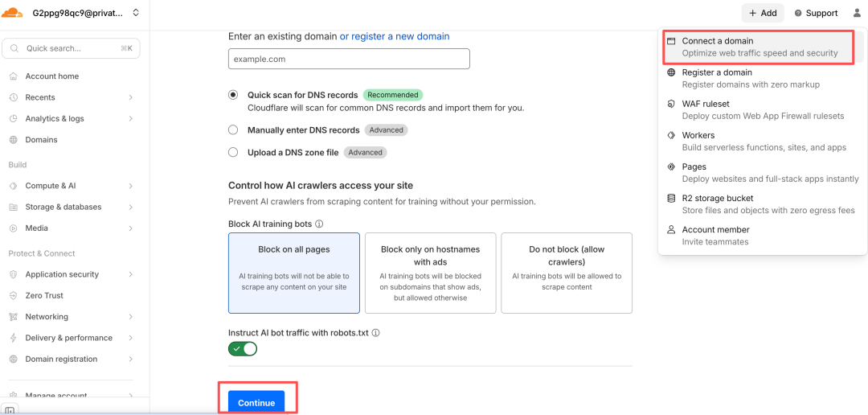The image size is (868, 415).
Task: Expand the Recents chevron
Action: pos(131,97)
